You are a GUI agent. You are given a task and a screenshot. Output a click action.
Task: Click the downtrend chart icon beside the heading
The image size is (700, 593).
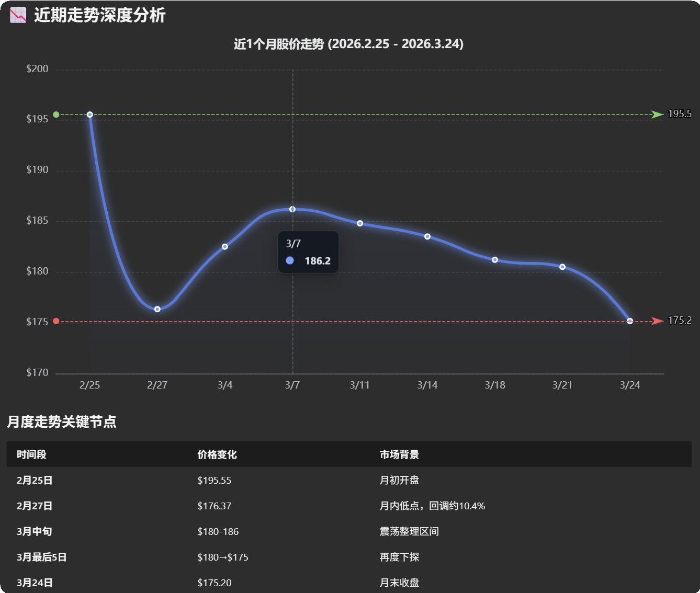click(18, 15)
